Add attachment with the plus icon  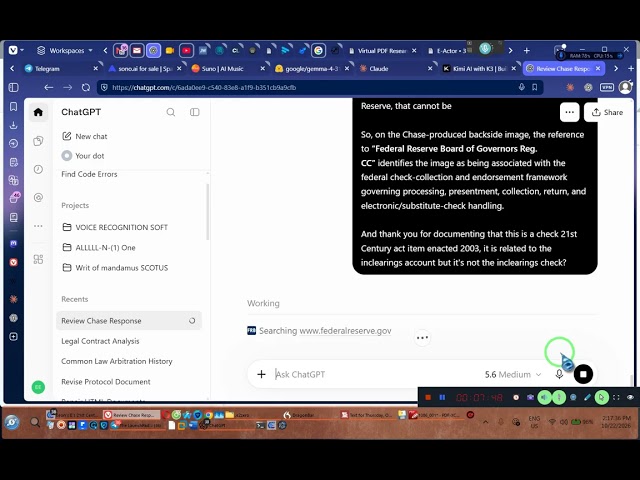point(261,374)
